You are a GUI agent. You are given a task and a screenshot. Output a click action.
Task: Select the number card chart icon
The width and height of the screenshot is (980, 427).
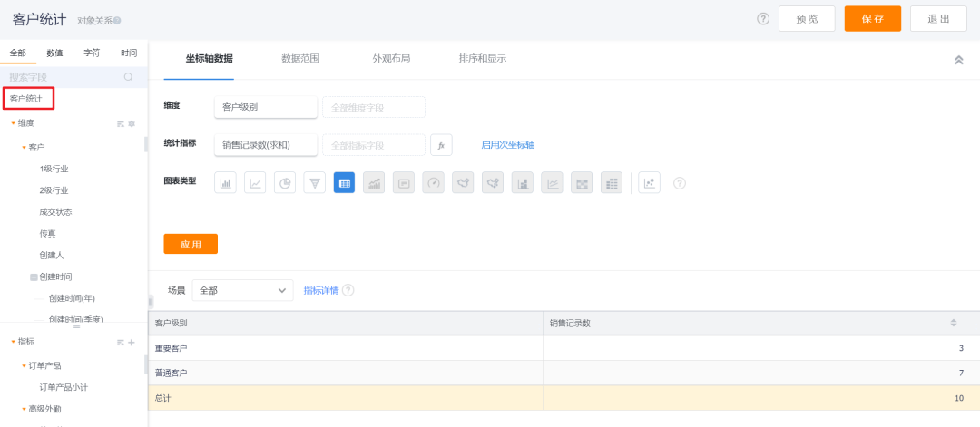click(x=404, y=183)
